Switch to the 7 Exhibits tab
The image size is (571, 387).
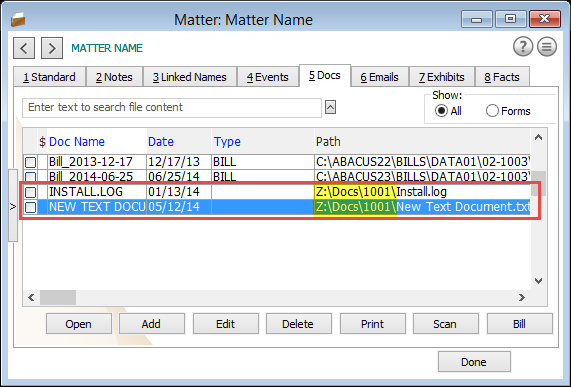pos(442,77)
